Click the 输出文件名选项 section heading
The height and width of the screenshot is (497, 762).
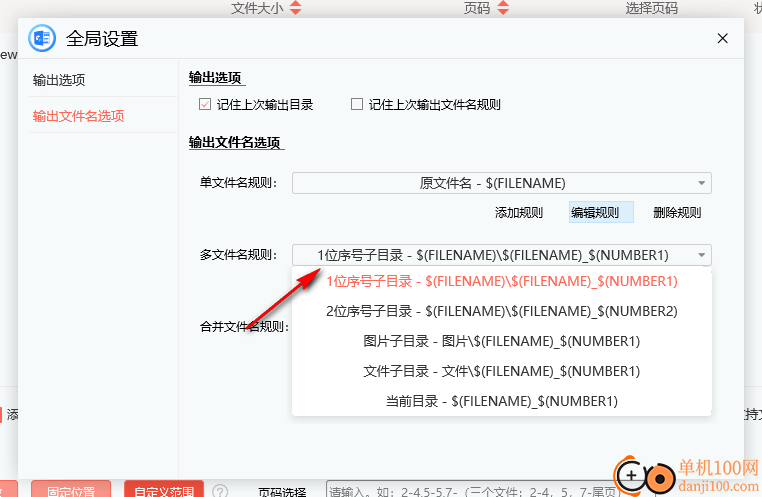[235, 142]
